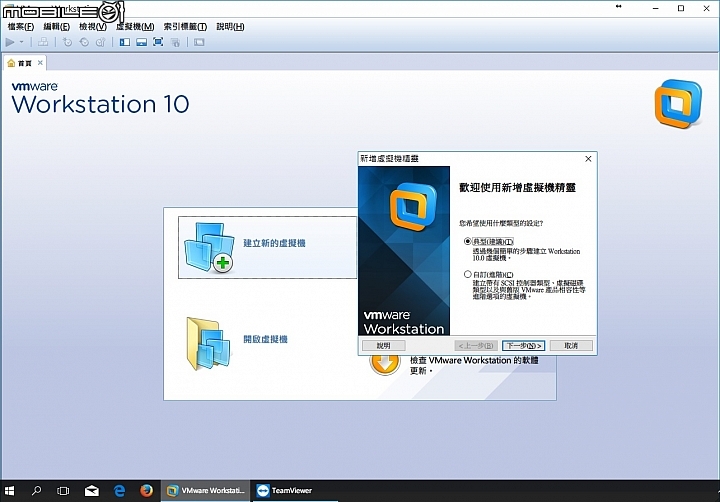Select the 自訂(進階) custom radio button
The height and width of the screenshot is (502, 720).
click(467, 274)
